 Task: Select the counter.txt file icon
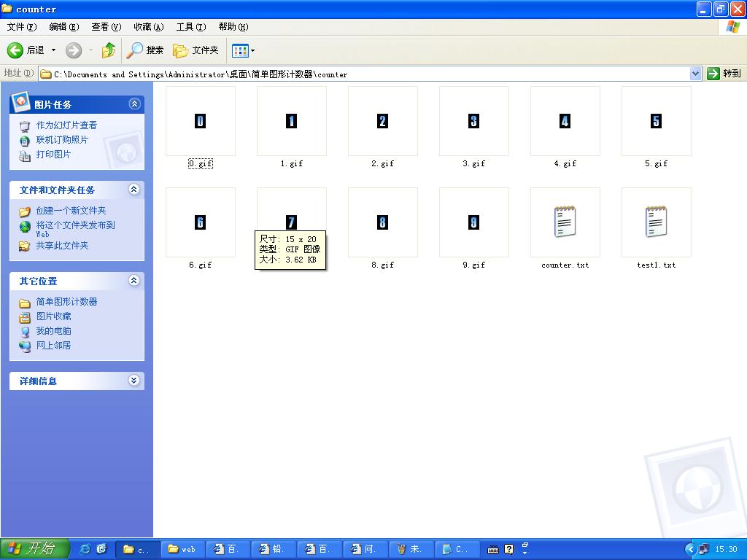pyautogui.click(x=565, y=222)
